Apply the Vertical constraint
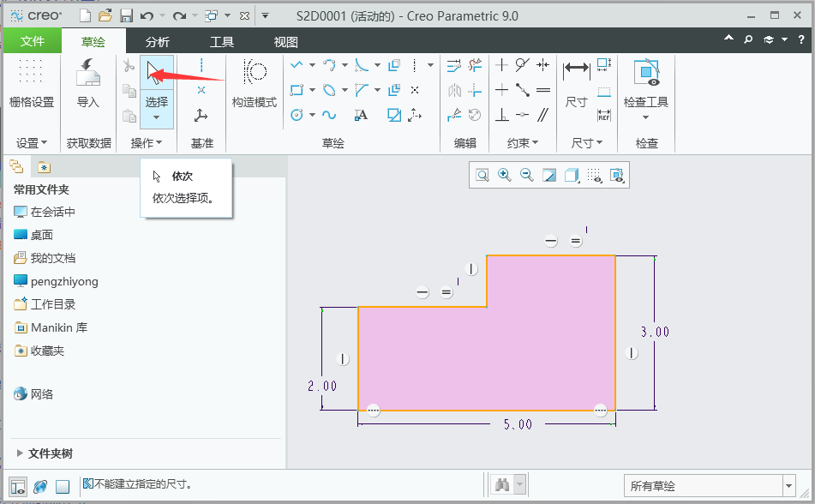 501,65
